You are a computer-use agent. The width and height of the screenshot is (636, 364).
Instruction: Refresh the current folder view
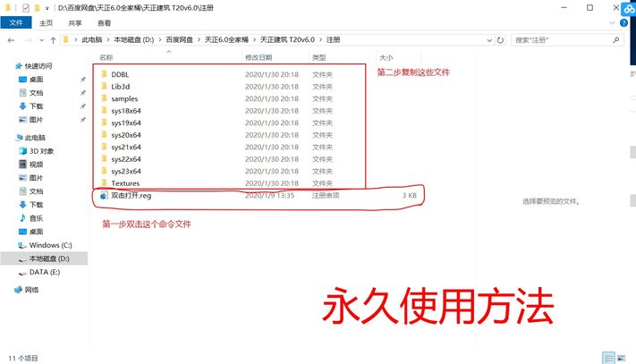point(501,40)
